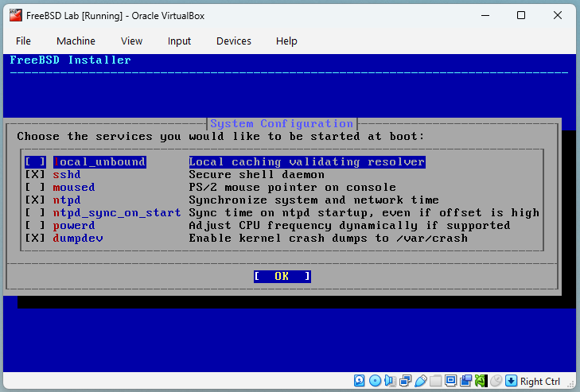Select the dumpdev service name
Image resolution: width=580 pixels, height=392 pixels.
78,239
